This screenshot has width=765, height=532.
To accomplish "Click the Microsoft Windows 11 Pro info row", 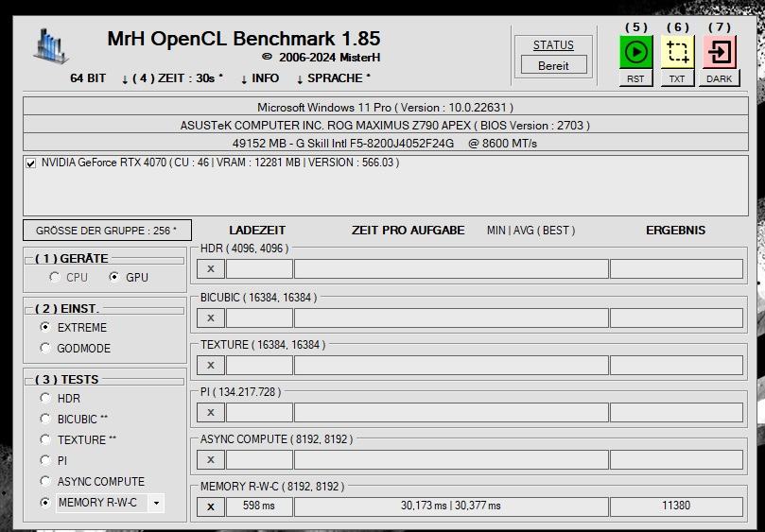I will pos(386,107).
